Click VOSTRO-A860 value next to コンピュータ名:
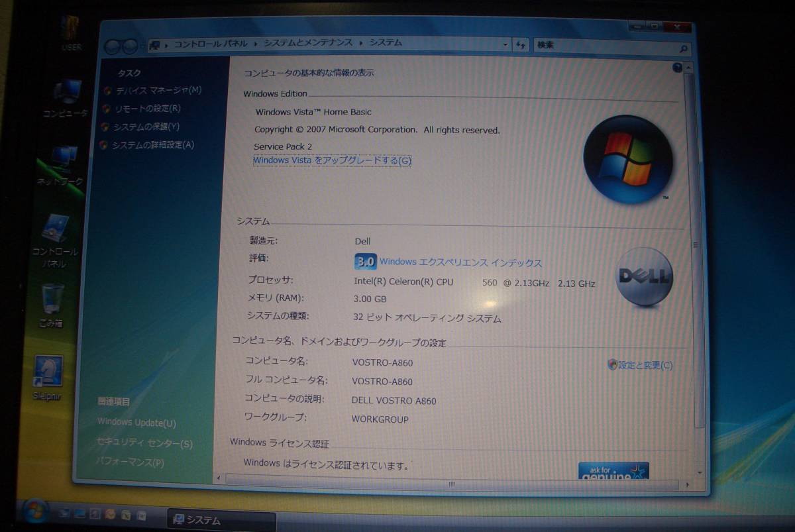The height and width of the screenshot is (532, 795). (x=382, y=362)
